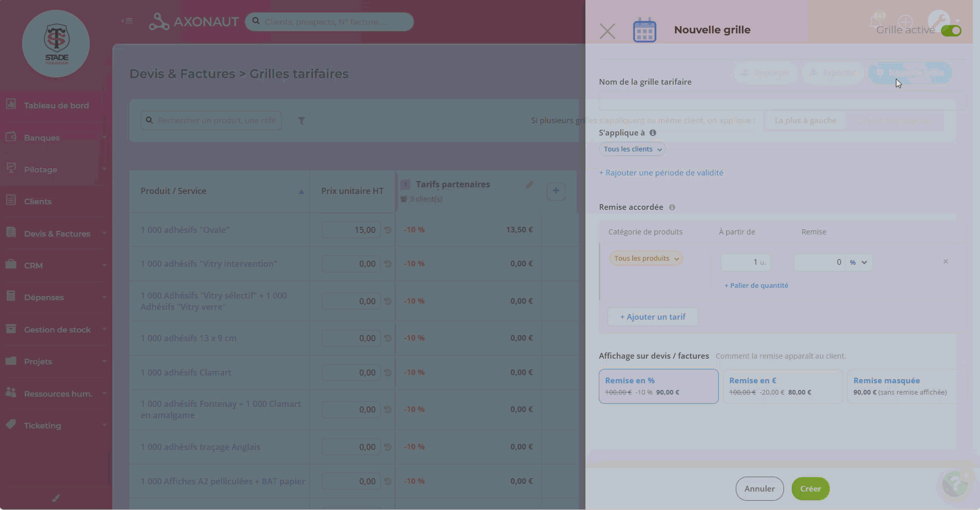The height and width of the screenshot is (510, 980).
Task: Click the Annuler button
Action: click(759, 489)
